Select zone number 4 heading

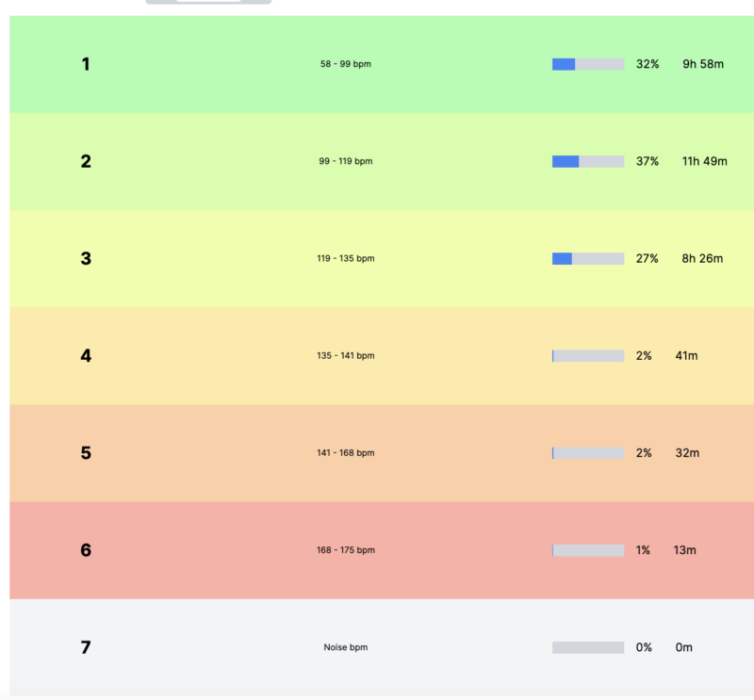coord(86,356)
